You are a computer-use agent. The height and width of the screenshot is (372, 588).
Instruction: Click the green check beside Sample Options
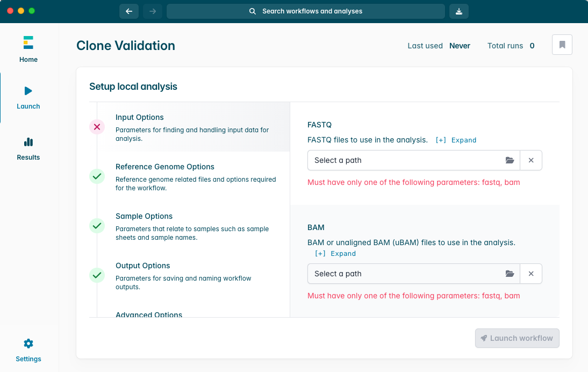click(97, 226)
